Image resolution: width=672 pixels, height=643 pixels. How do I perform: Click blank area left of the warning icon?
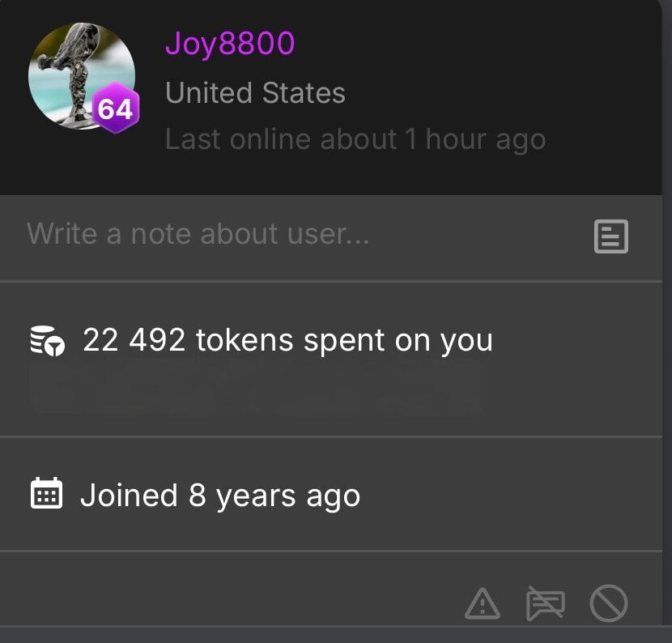click(x=243, y=599)
